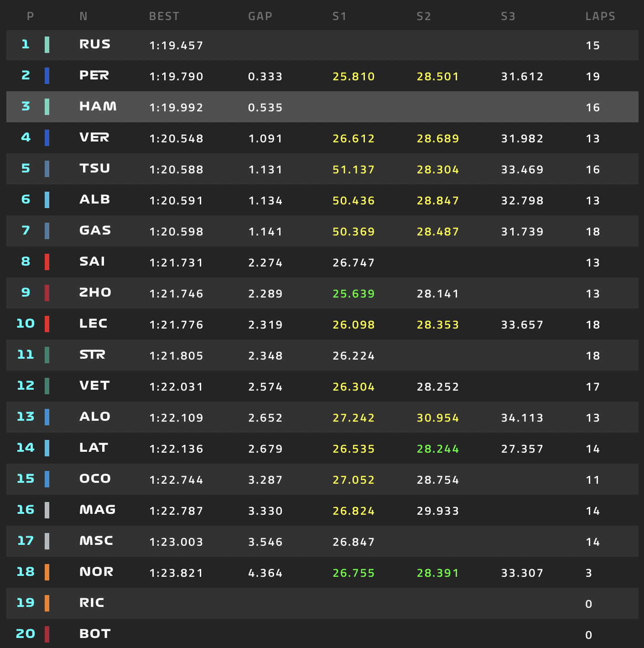Click the NOR S3 time 33.307
Viewport: 644px width, 648px height.
[x=522, y=573]
